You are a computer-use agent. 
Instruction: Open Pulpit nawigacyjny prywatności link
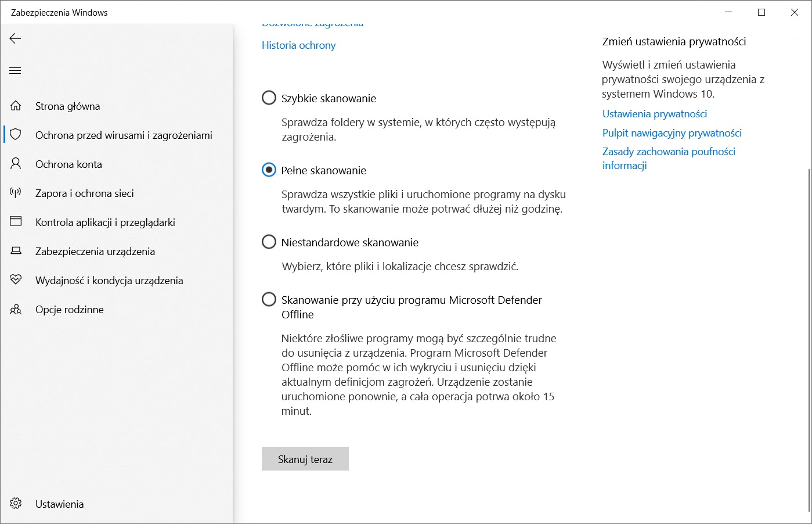tap(672, 133)
